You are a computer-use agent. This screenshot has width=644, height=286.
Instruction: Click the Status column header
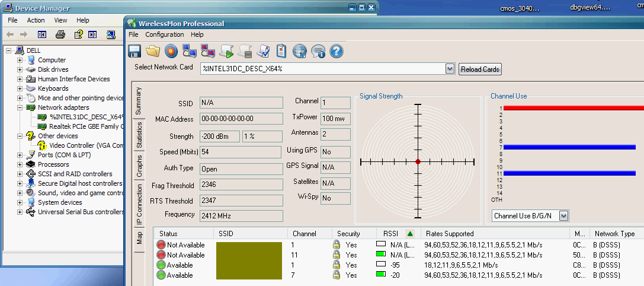click(184, 234)
